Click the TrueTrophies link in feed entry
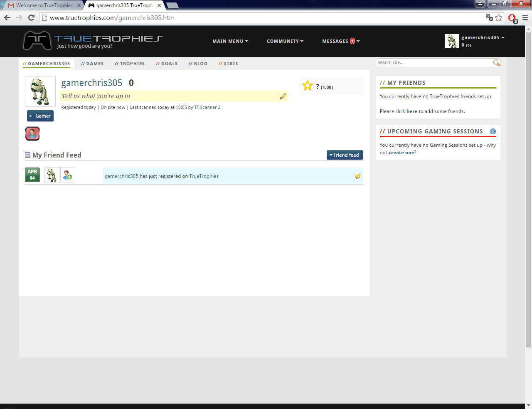 [x=204, y=176]
